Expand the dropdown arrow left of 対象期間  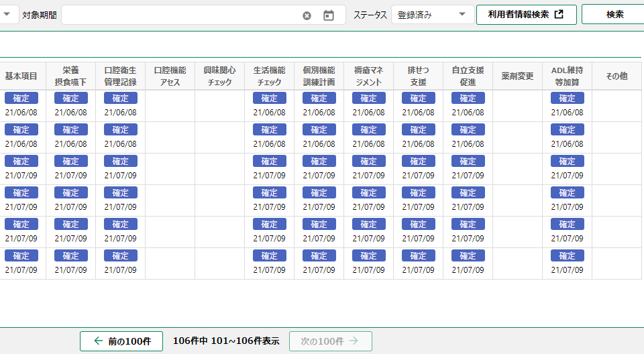[6, 15]
